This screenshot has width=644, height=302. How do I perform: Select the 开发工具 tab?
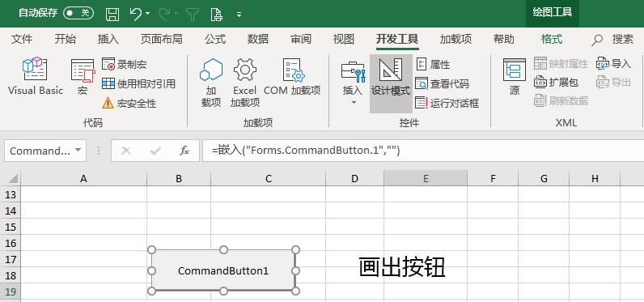click(x=397, y=40)
